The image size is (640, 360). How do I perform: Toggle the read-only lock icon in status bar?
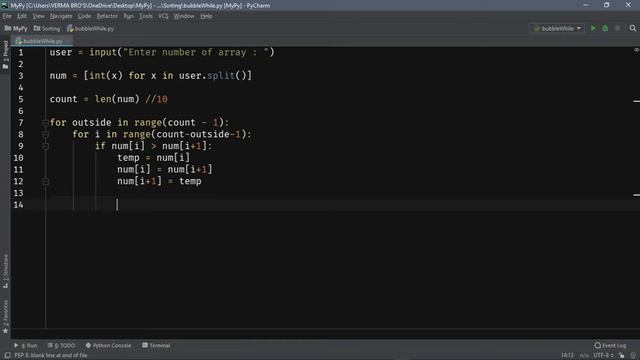click(622, 356)
